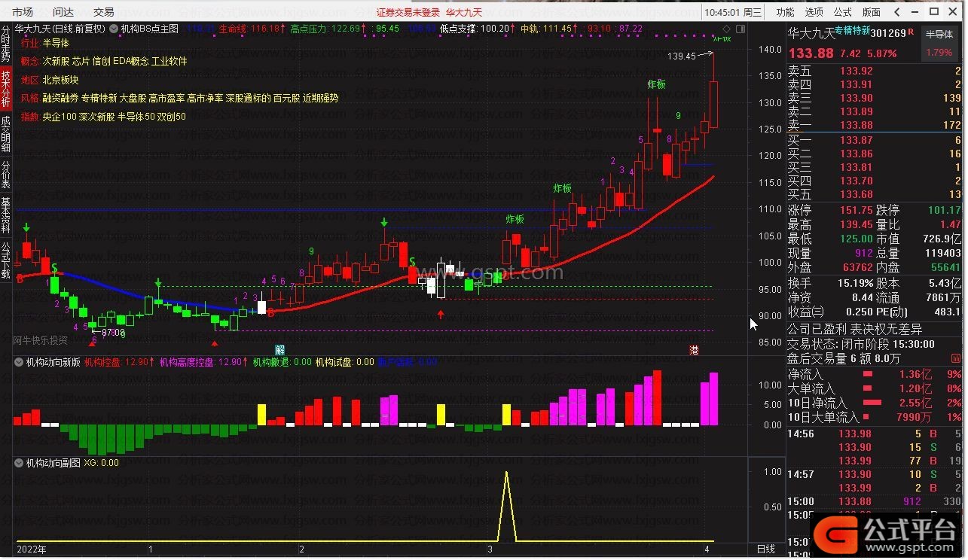The image size is (968, 560).
Task: Select the 技术分析 sidebar tab
Action: click(6, 89)
